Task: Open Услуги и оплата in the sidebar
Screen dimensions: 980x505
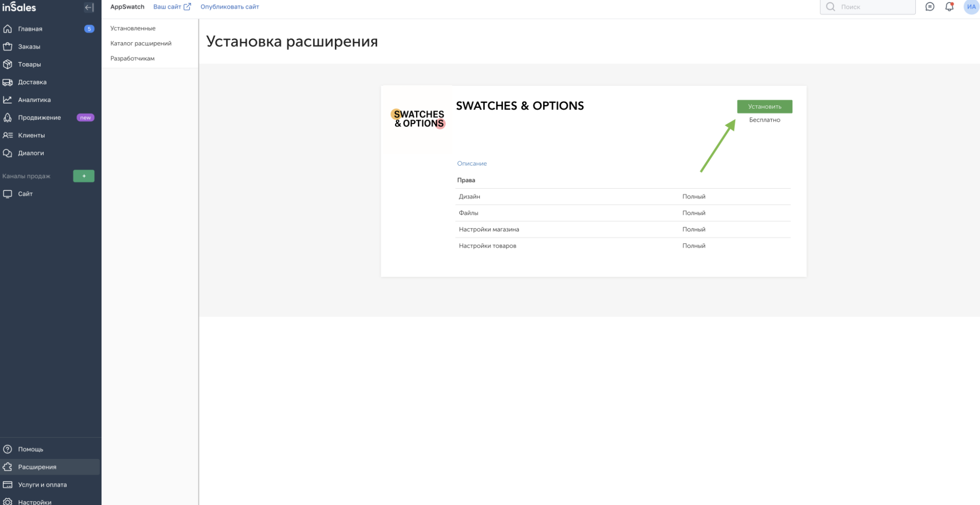Action: [x=42, y=484]
